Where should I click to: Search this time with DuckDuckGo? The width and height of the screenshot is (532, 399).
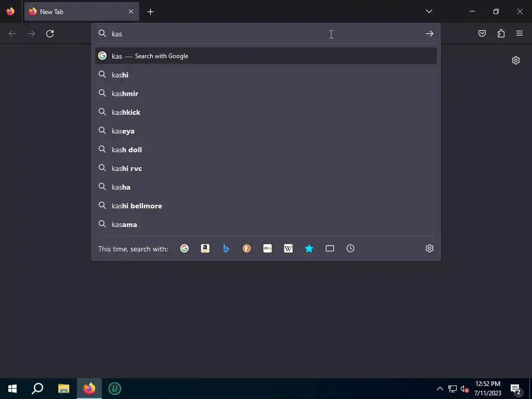click(x=247, y=249)
